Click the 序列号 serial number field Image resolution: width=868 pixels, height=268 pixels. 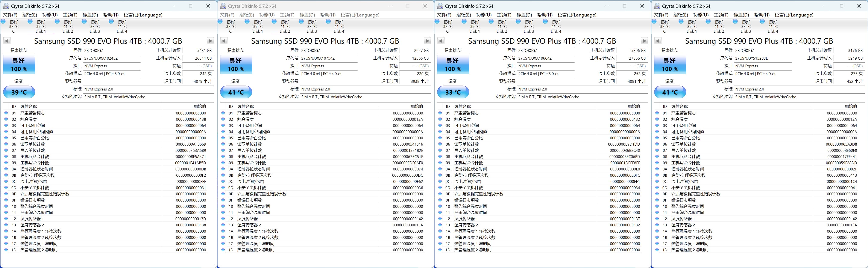coord(112,58)
